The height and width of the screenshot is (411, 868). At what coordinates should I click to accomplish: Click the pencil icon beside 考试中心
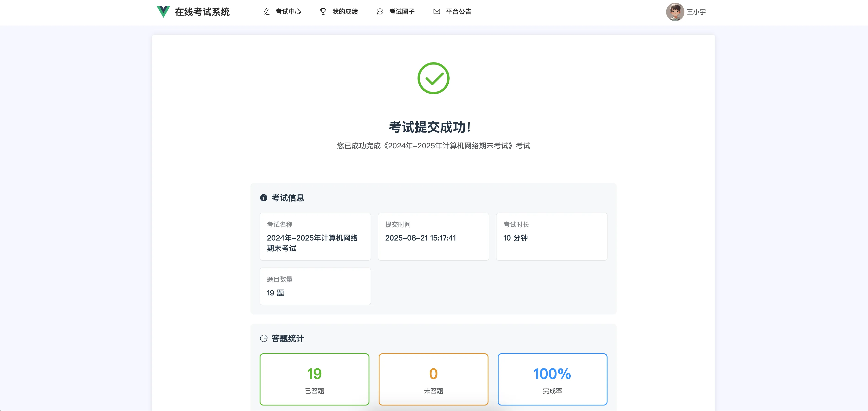266,12
